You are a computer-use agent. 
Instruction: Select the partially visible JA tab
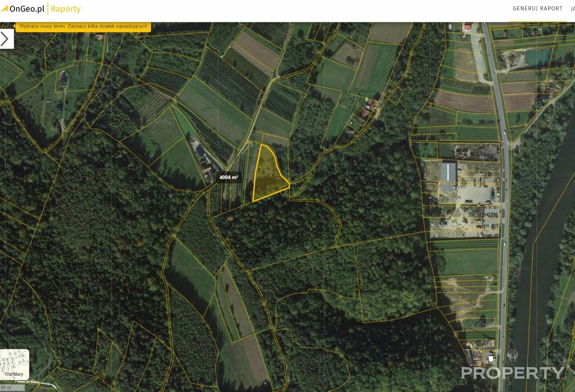(573, 8)
